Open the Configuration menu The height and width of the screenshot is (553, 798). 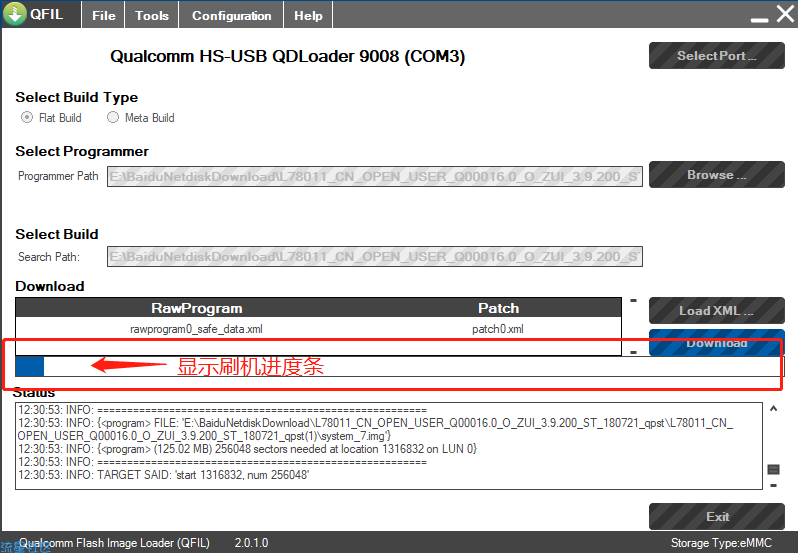232,15
